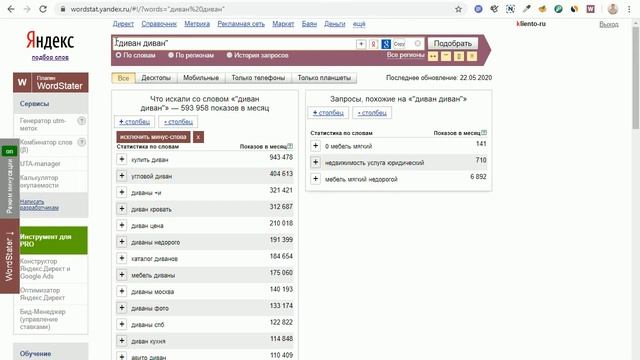Click '+ столбец' in the left results panel
The height and width of the screenshot is (360, 640).
pos(134,122)
